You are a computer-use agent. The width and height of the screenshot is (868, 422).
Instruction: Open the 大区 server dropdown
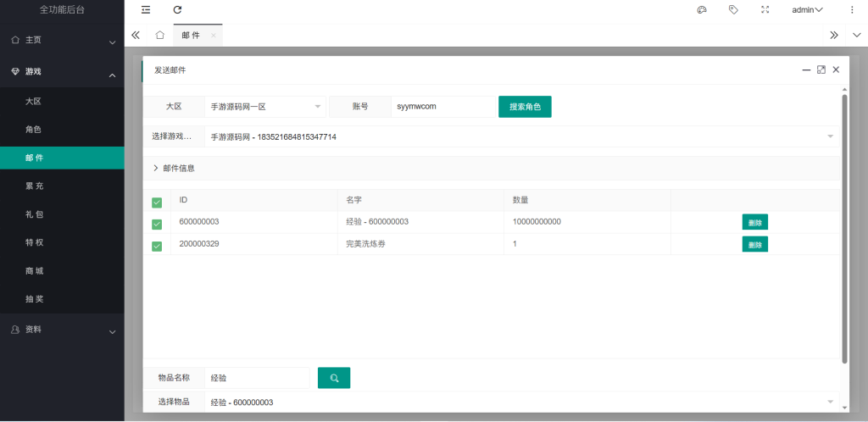(265, 107)
